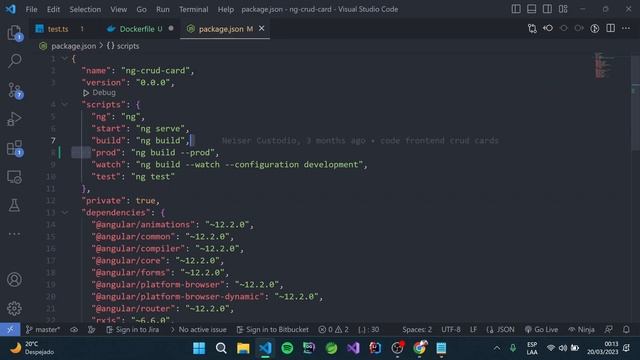Click Go Live in status bar

(541, 329)
